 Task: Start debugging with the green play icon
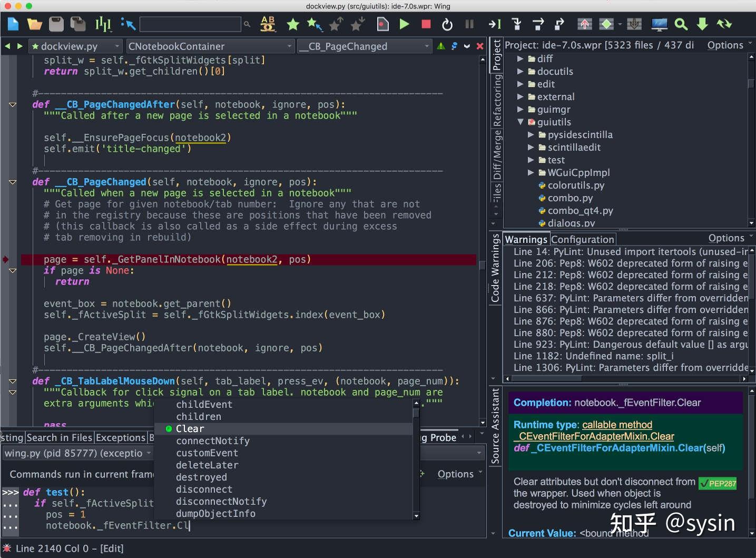click(x=405, y=24)
